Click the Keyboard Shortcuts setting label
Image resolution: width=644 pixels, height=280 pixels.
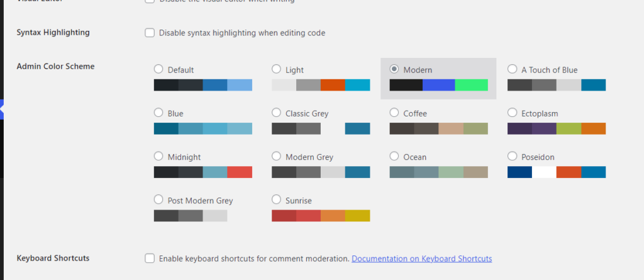tap(53, 258)
